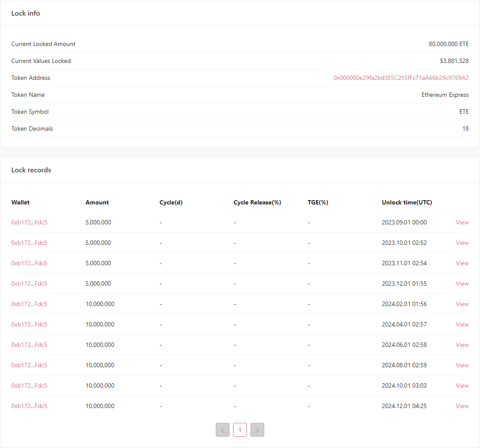Screen dimensions: 480x448
Task: Click the Cycle Release(%) column header
Action: pos(257,202)
